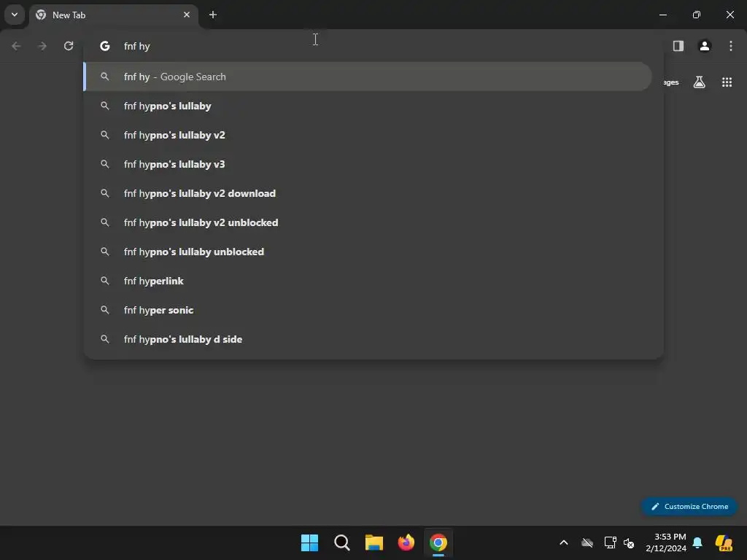Open Google apps grid icon

[727, 82]
